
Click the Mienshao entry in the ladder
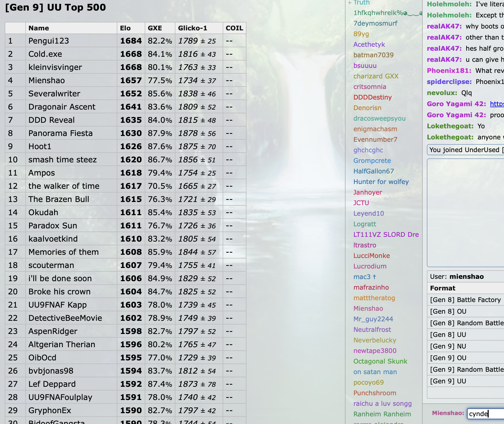click(46, 81)
